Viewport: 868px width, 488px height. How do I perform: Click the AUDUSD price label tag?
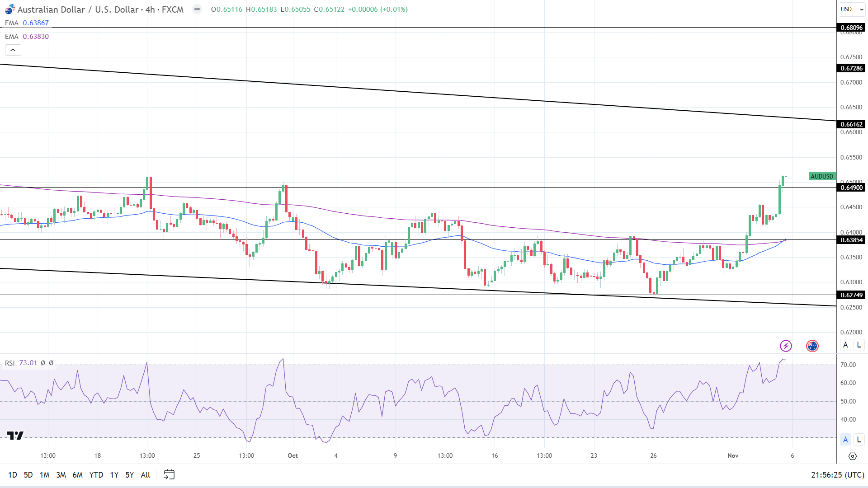click(822, 176)
